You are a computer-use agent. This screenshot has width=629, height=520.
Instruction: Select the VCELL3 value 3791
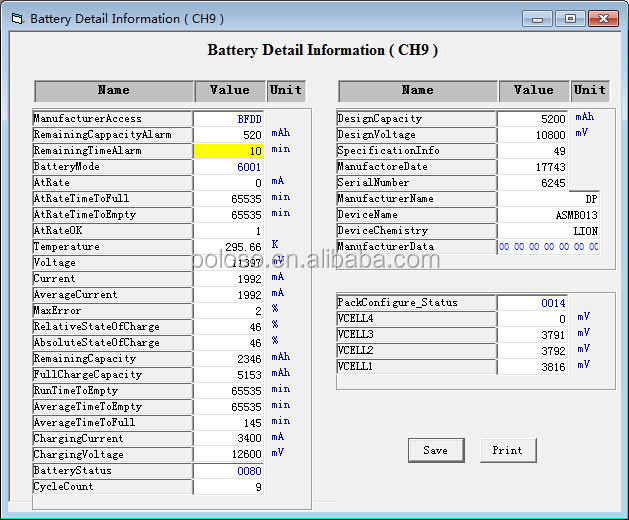[532, 335]
